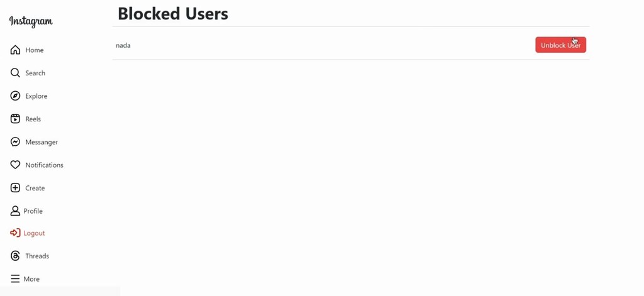The height and width of the screenshot is (296, 644).
Task: Click the Profile person icon
Action: [15, 211]
